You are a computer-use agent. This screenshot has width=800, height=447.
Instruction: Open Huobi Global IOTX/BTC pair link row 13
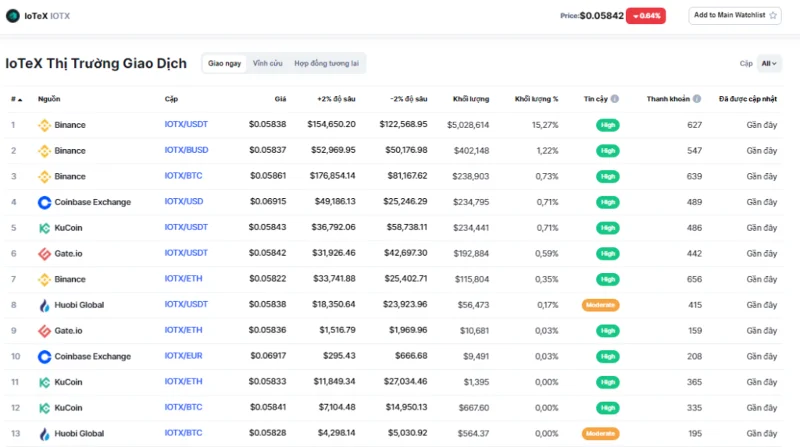pyautogui.click(x=183, y=433)
